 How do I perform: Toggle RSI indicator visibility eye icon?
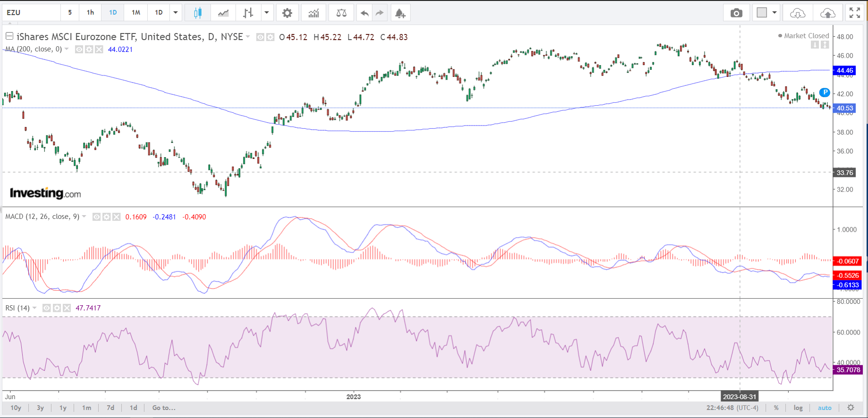pos(47,308)
